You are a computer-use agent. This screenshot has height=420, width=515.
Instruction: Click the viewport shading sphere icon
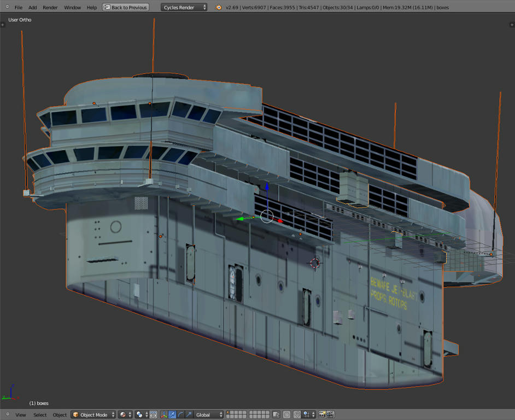(x=123, y=415)
